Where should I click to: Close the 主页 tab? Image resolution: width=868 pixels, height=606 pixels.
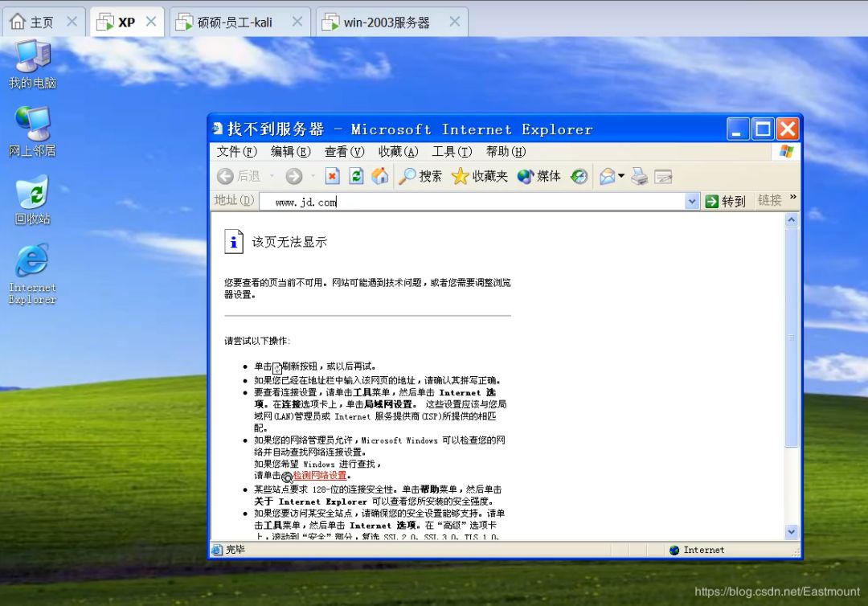coord(72,22)
